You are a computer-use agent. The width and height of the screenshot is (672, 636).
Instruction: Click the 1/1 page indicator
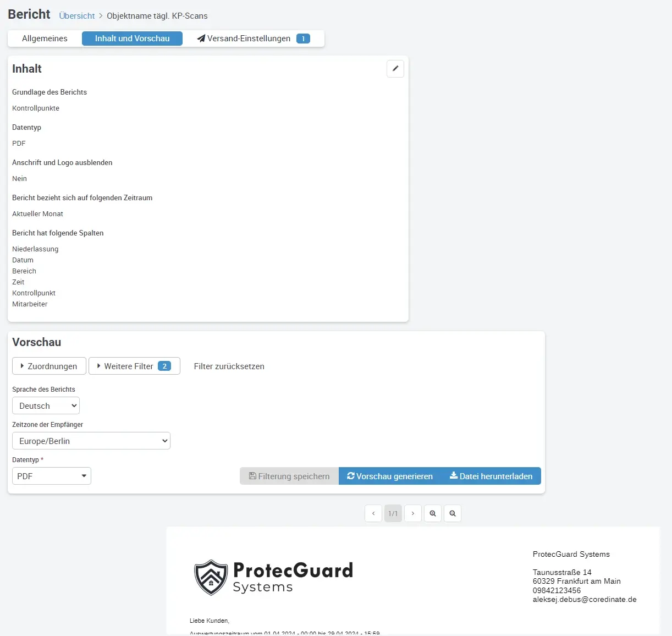pos(393,513)
